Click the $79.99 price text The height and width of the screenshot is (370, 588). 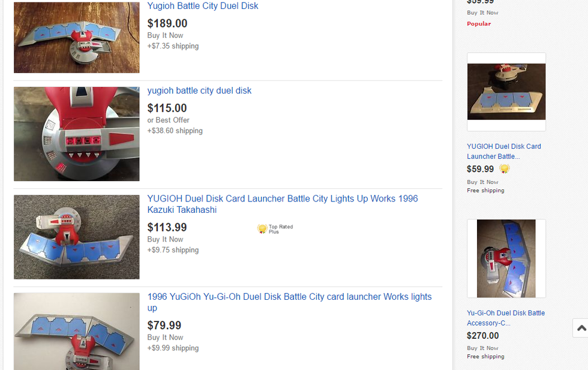164,326
